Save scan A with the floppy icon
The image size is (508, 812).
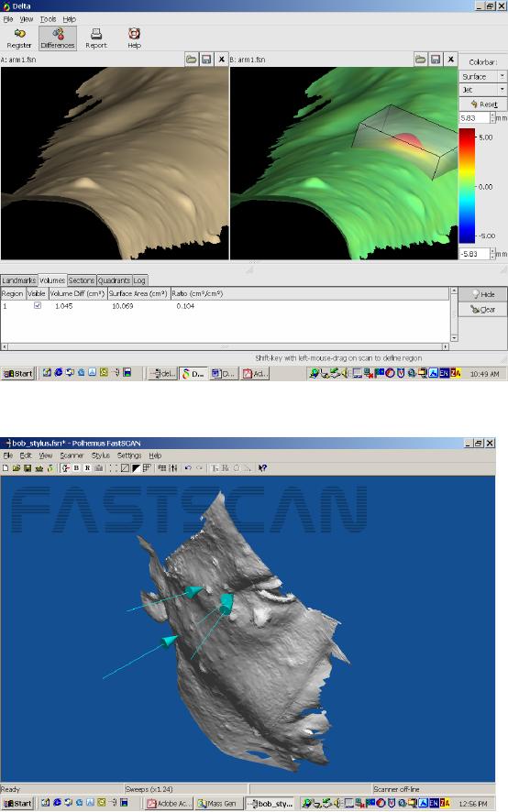click(206, 60)
